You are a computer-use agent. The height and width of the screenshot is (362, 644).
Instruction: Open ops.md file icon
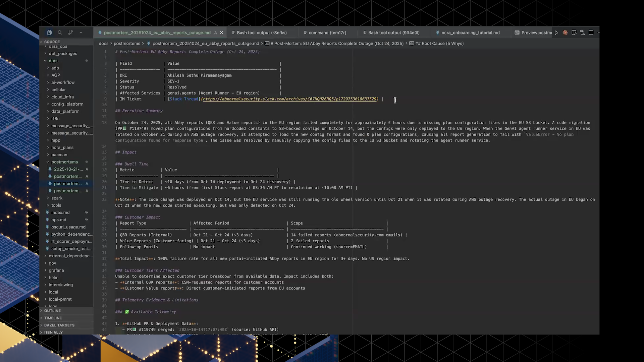[x=47, y=220]
